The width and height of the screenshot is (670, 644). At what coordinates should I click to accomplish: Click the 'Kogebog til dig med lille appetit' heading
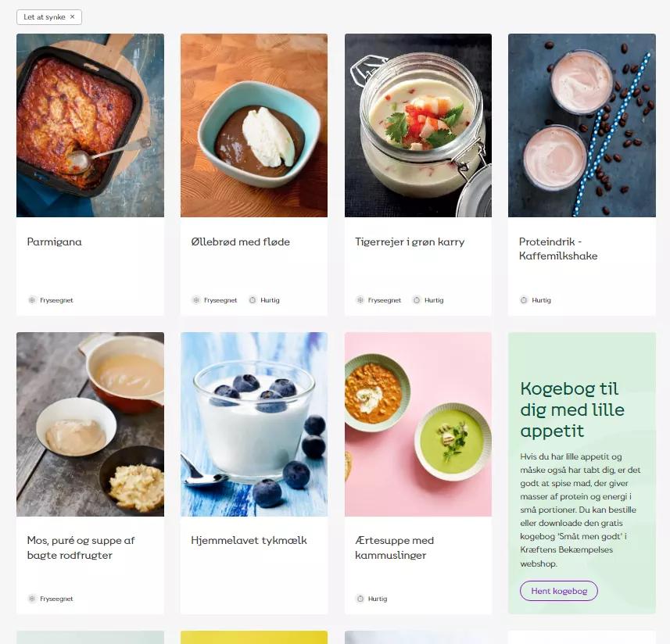point(572,410)
